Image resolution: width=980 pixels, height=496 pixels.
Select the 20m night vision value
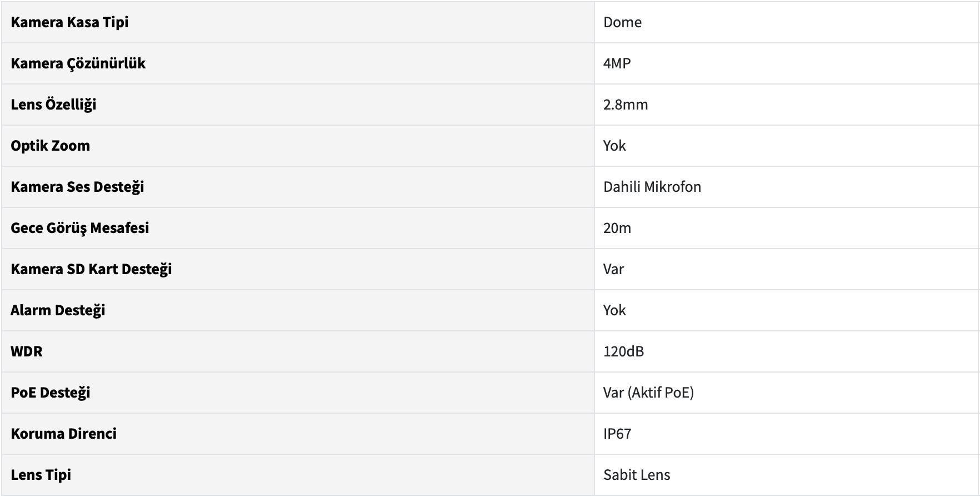[617, 228]
